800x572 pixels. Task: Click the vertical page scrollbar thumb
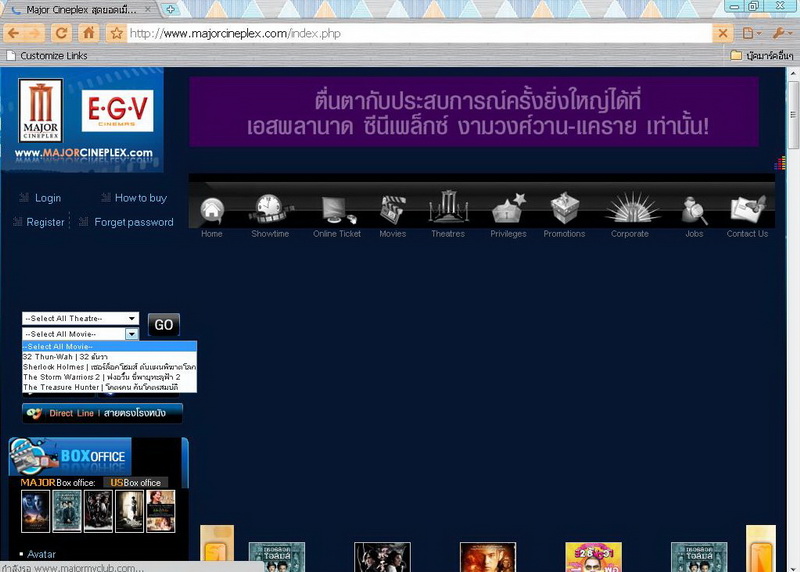[x=793, y=114]
